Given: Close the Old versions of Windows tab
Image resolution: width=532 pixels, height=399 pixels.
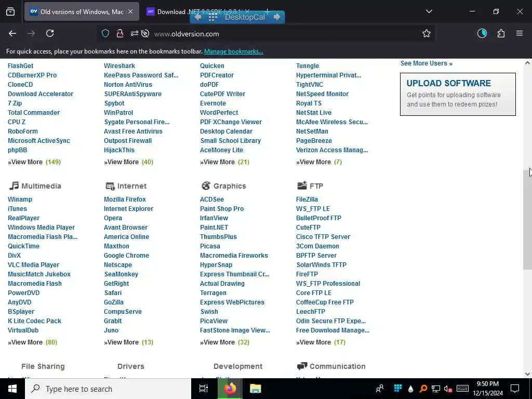Looking at the screenshot, I should point(130,11).
